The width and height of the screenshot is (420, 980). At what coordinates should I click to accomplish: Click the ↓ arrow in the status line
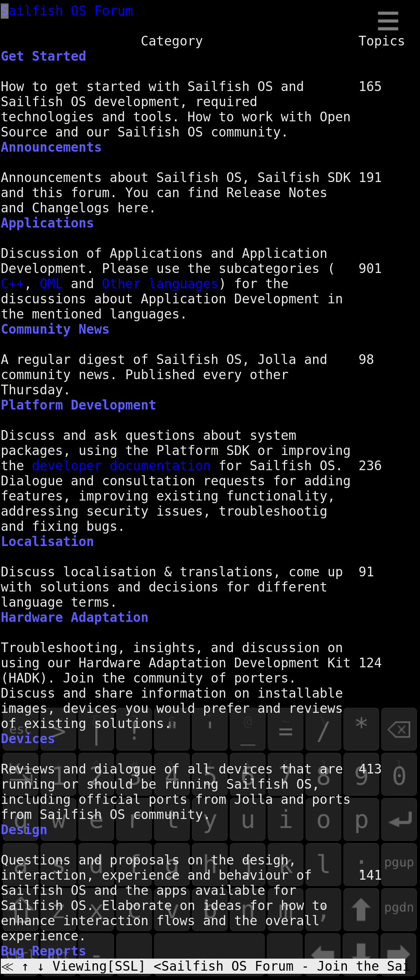tap(41, 966)
